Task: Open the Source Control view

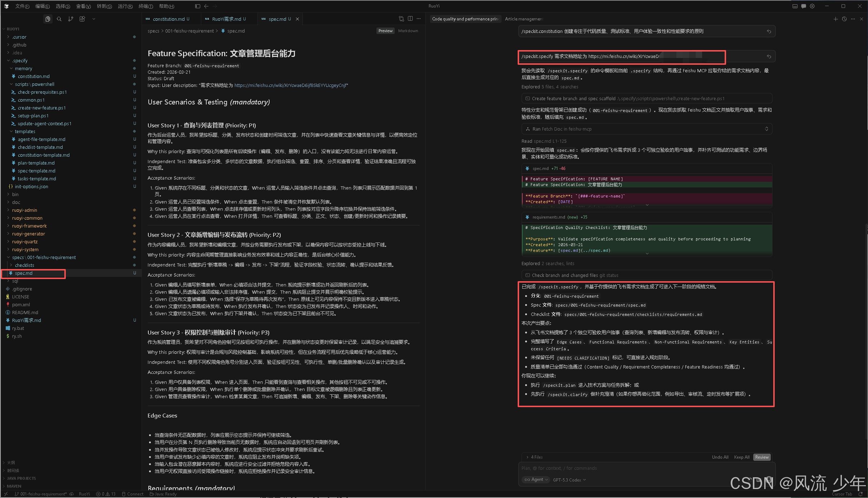Action: [x=71, y=19]
